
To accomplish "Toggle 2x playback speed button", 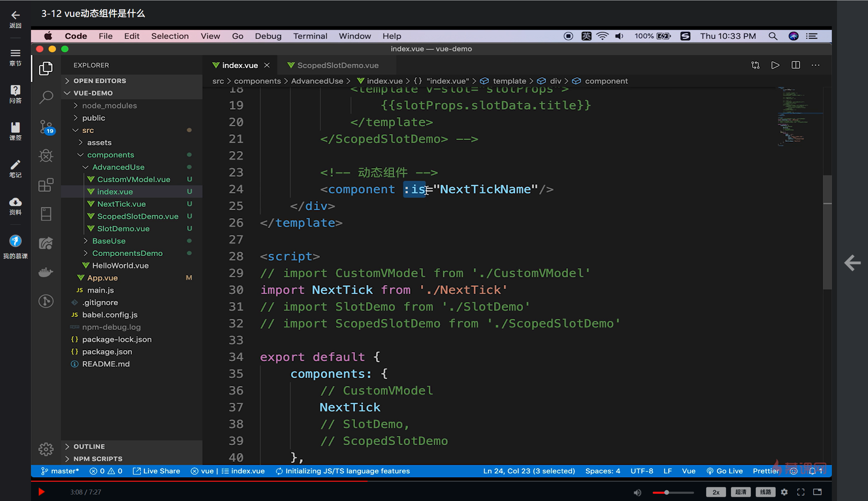I will 716,492.
